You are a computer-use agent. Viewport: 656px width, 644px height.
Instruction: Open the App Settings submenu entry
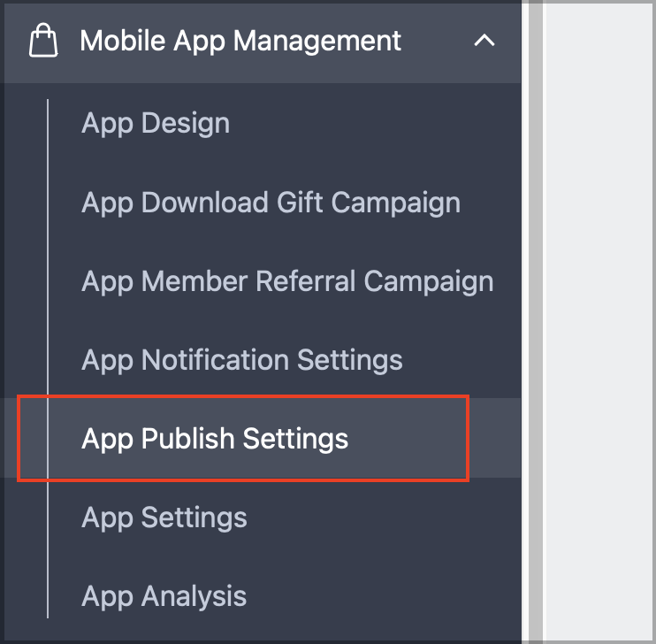(164, 518)
